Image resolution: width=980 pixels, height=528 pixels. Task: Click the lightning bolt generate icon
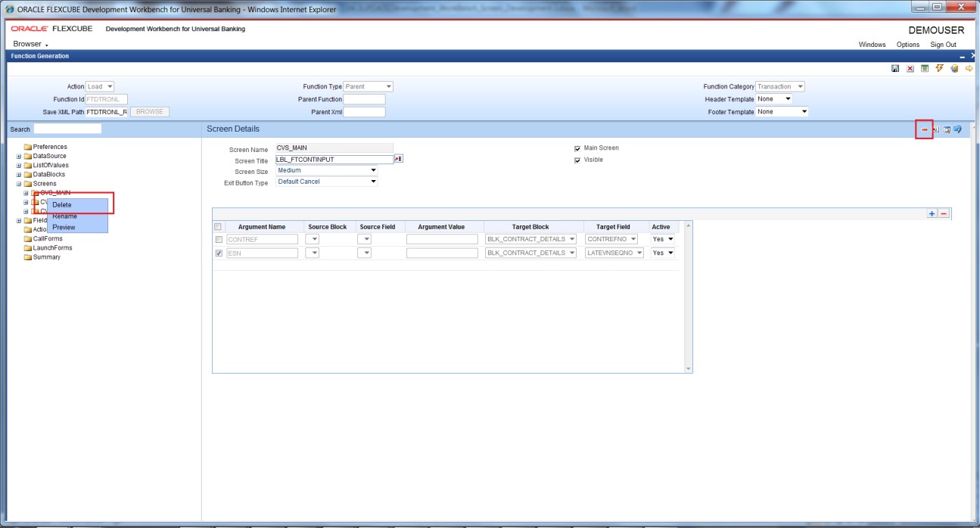(x=939, y=69)
